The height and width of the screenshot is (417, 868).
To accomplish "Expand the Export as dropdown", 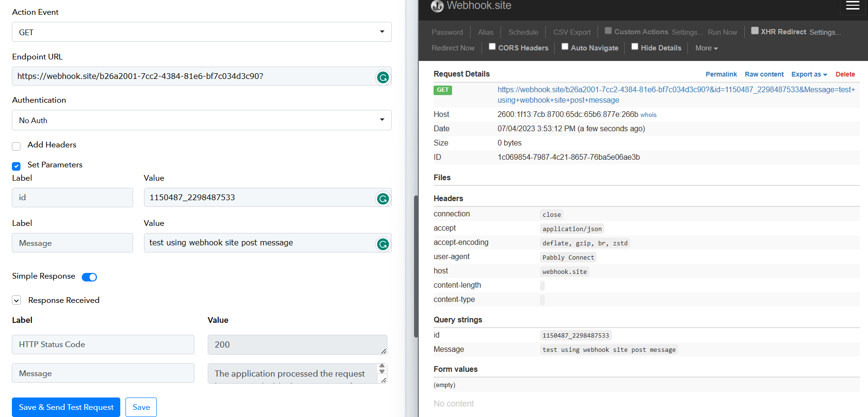I will tap(809, 74).
